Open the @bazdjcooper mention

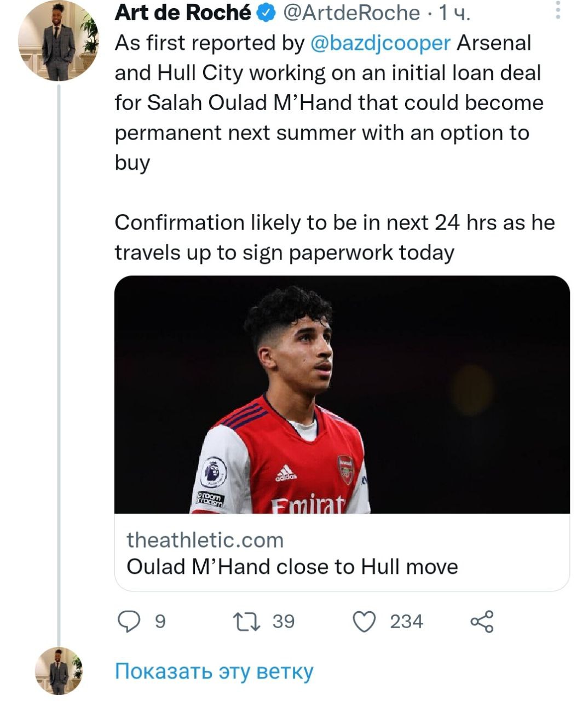click(x=381, y=43)
